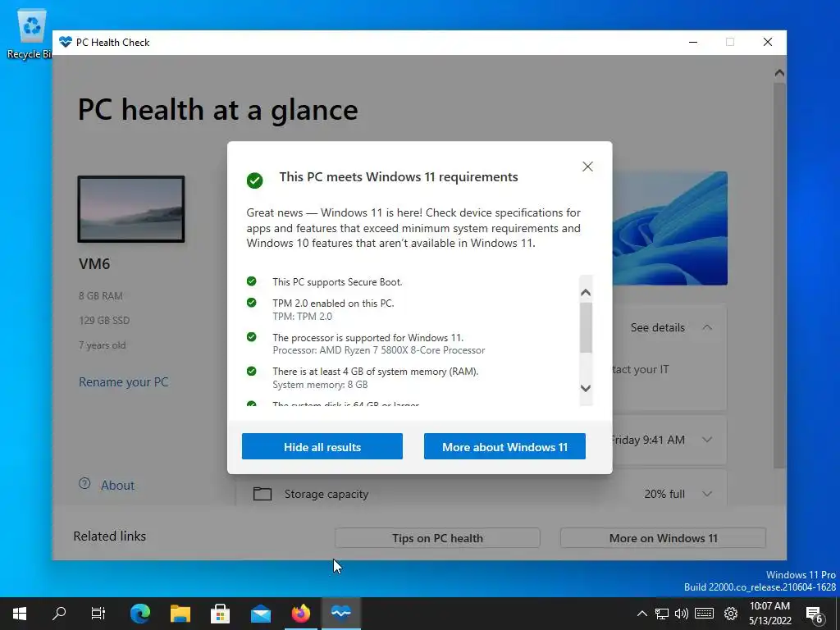Viewport: 840px width, 630px height.
Task: Click green check beside TPM 2.0 result
Action: (x=251, y=303)
